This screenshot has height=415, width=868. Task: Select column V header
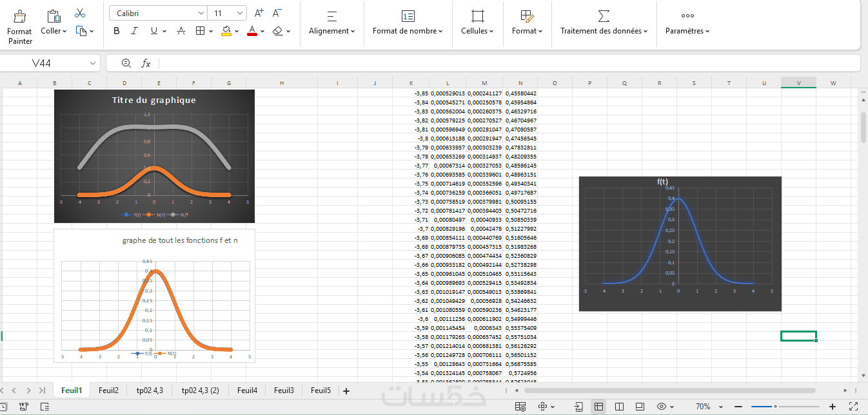(798, 82)
